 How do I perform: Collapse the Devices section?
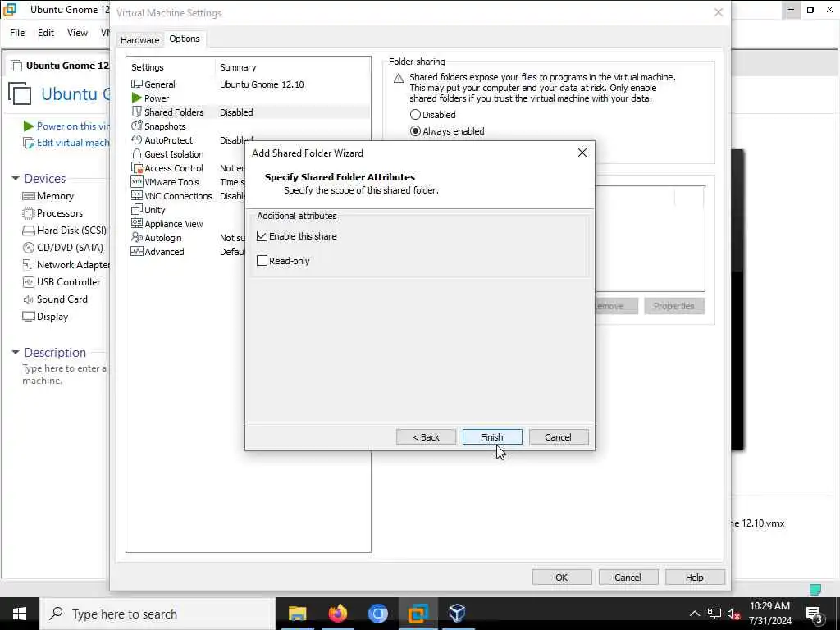[16, 178]
